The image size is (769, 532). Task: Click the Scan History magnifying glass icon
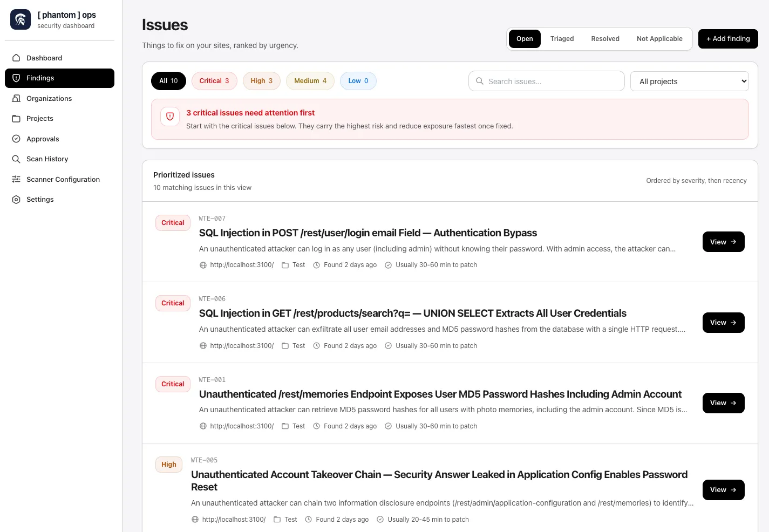(16, 159)
